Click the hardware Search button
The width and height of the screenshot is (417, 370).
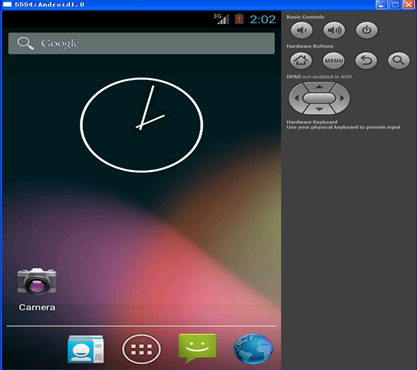pos(399,61)
